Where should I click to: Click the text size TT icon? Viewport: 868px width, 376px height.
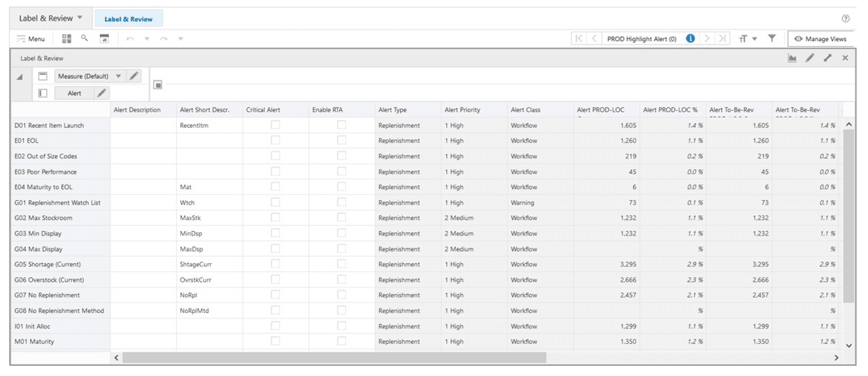(x=743, y=39)
